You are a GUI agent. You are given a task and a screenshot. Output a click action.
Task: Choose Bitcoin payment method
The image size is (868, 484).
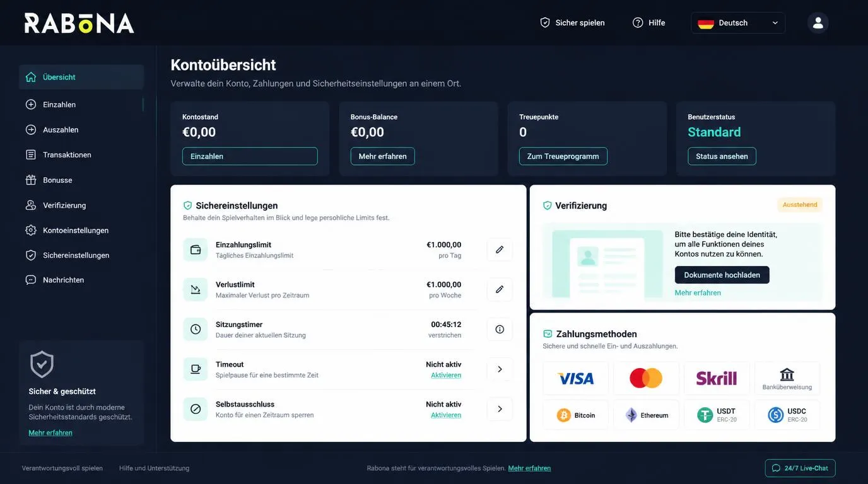[x=576, y=415]
